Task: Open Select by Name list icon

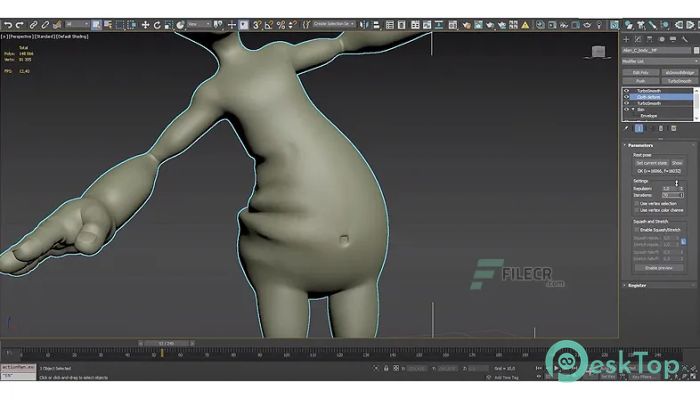Action: point(108,25)
